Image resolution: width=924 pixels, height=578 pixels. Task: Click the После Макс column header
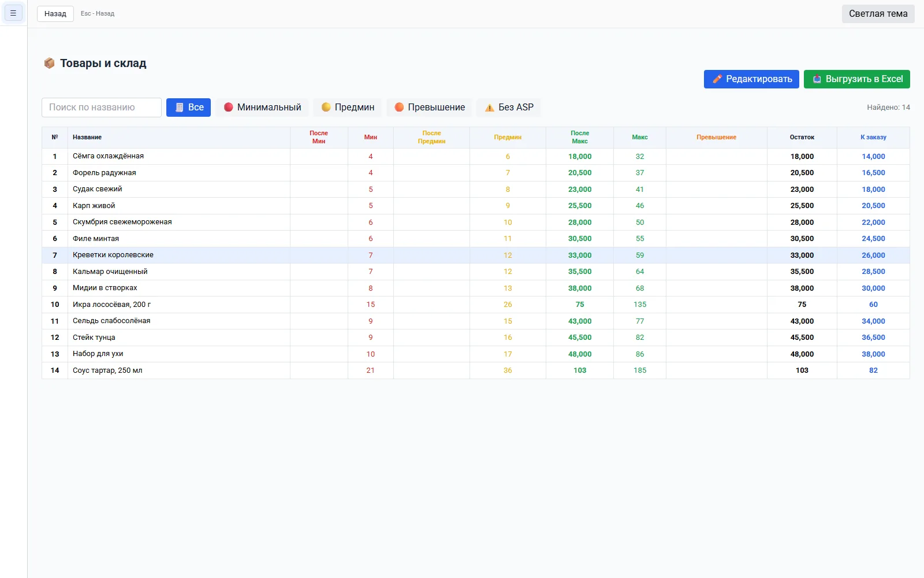point(580,137)
